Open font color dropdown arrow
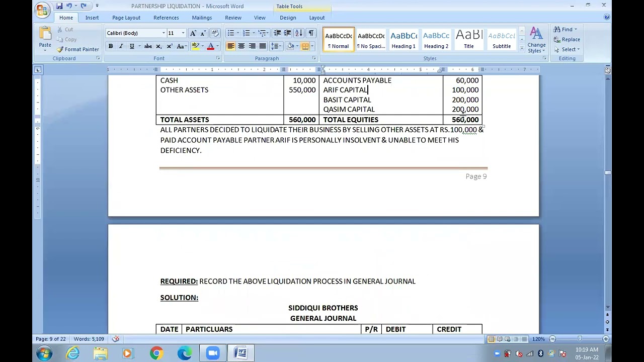Viewport: 644px width, 362px height. pyautogui.click(x=217, y=46)
